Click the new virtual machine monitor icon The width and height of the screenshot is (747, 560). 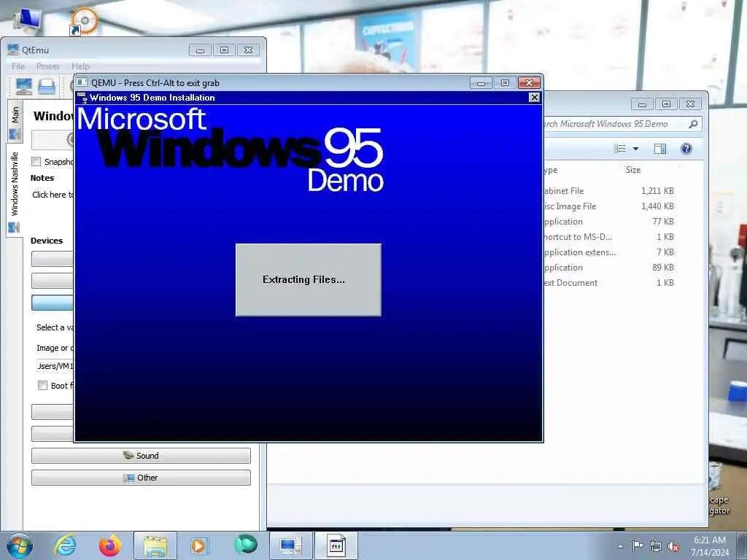(x=24, y=87)
